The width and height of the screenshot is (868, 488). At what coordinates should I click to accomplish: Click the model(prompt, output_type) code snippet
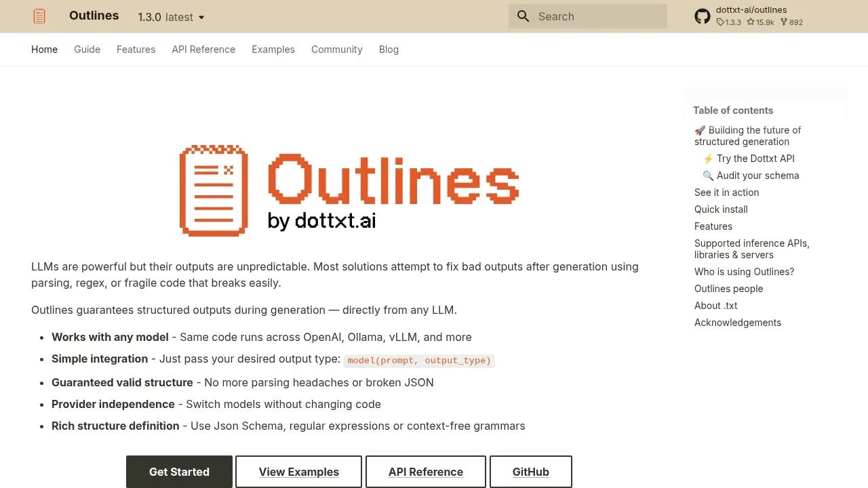pos(419,361)
